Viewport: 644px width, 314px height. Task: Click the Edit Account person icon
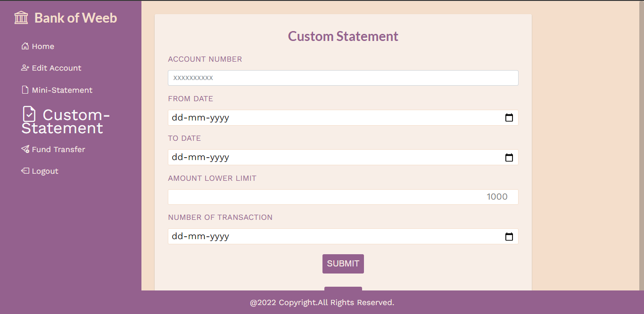point(25,67)
